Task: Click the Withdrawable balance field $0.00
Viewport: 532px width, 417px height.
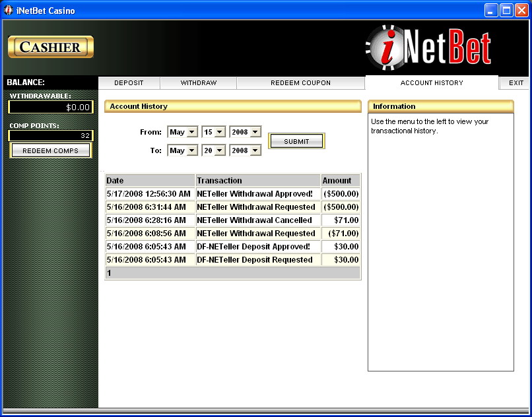Action: click(x=51, y=107)
